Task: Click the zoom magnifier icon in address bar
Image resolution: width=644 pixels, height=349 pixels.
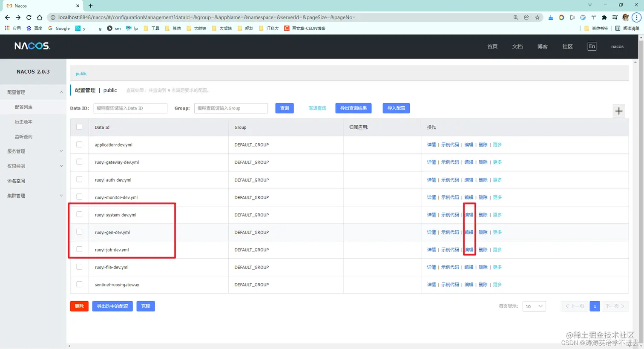Action: click(516, 17)
